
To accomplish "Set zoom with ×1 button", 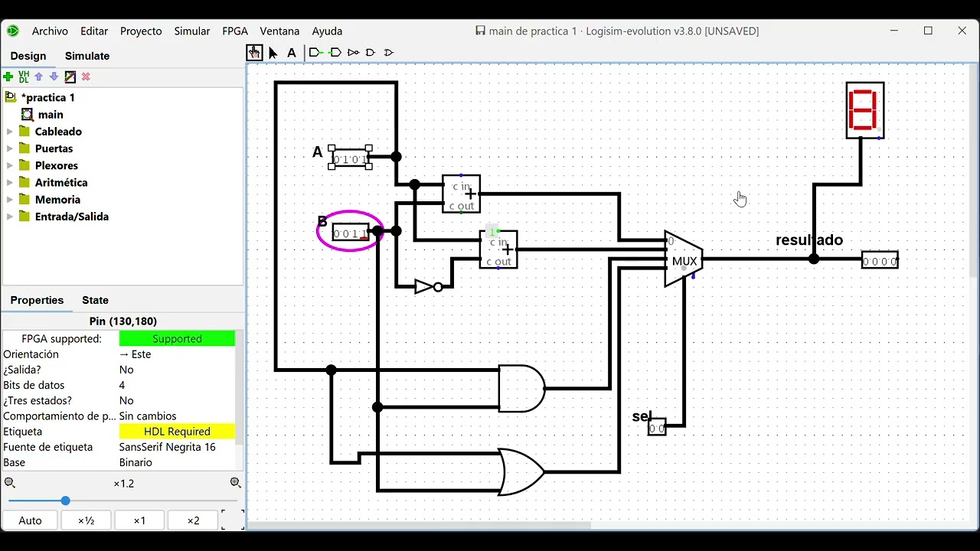I will click(139, 520).
